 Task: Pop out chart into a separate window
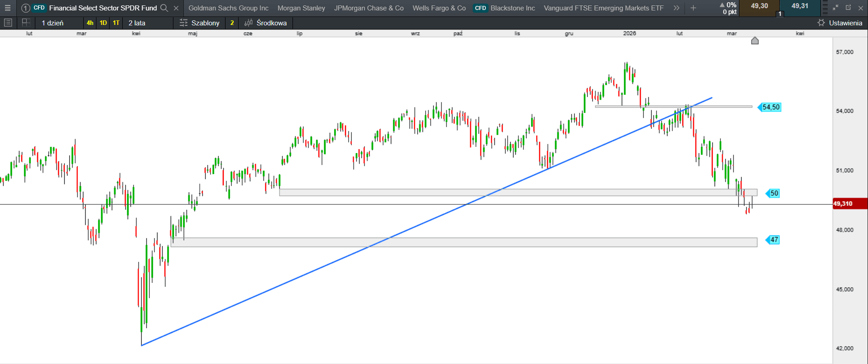pyautogui.click(x=848, y=8)
